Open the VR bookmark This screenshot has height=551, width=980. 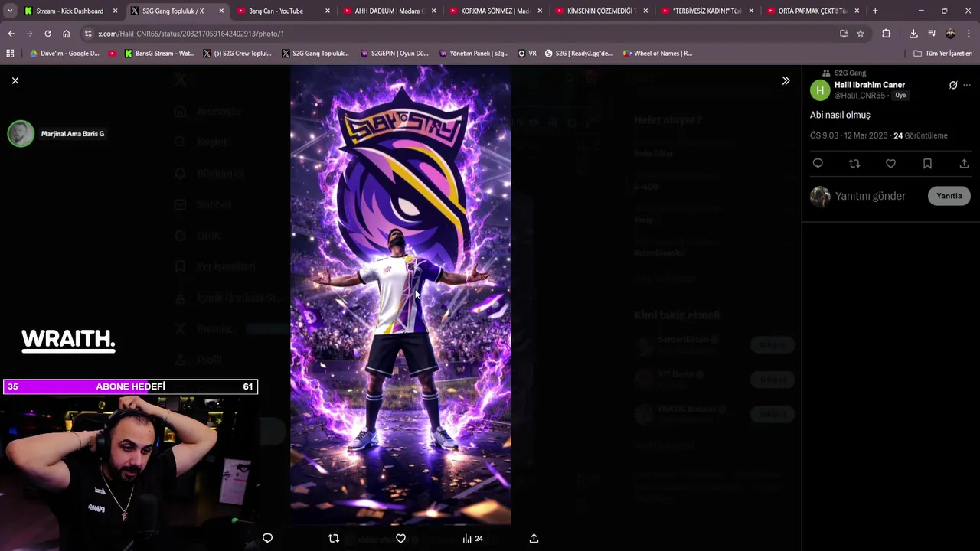pyautogui.click(x=528, y=54)
